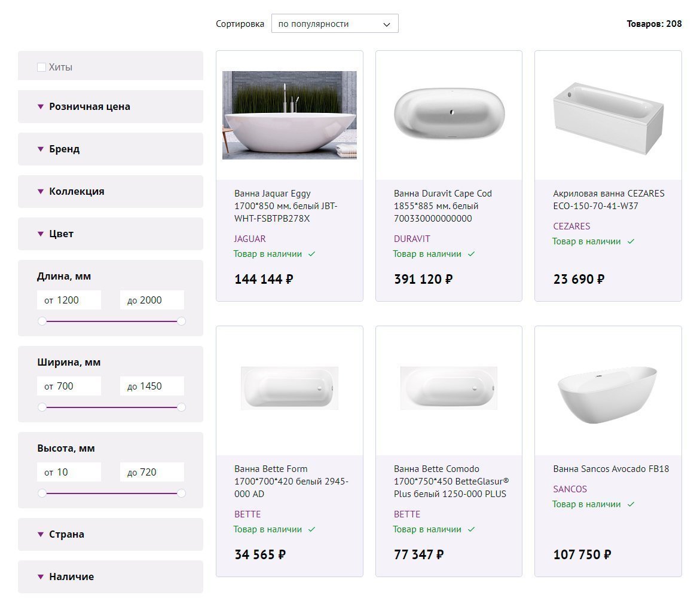The image size is (700, 604).
Task: Expand the Коллекция filter section
Action: pyautogui.click(x=77, y=192)
